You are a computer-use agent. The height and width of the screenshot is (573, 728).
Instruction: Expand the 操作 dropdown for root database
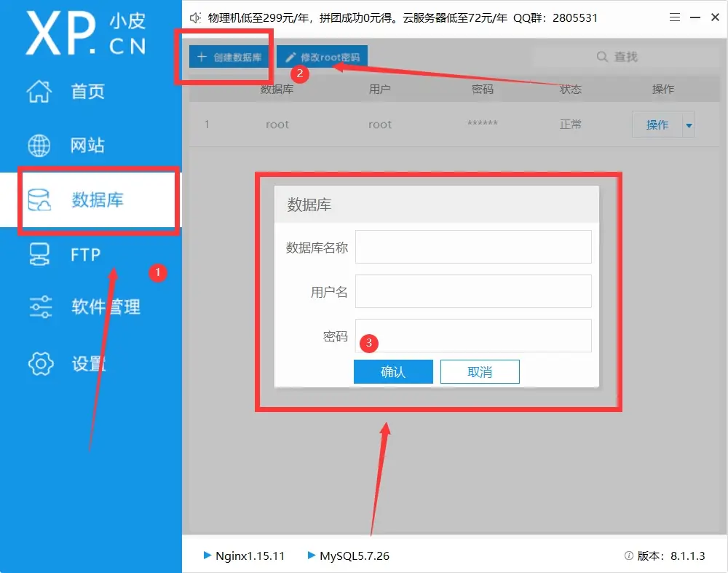[x=688, y=124]
